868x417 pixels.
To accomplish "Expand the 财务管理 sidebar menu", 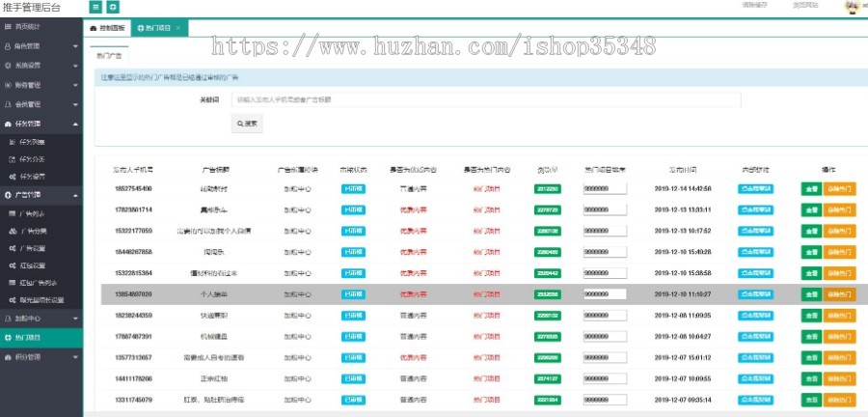I will [41, 85].
